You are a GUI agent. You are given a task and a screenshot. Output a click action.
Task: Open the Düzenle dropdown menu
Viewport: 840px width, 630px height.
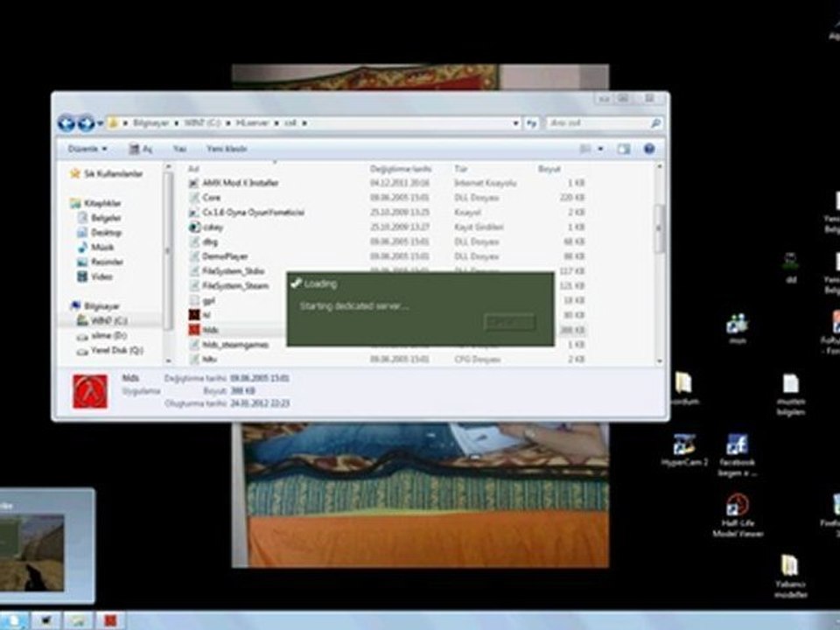pos(87,150)
